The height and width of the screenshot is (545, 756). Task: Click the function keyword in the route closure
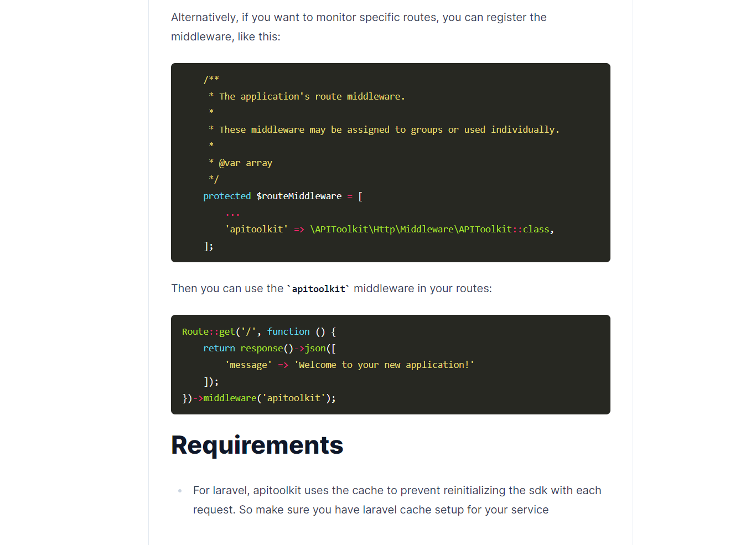(288, 331)
